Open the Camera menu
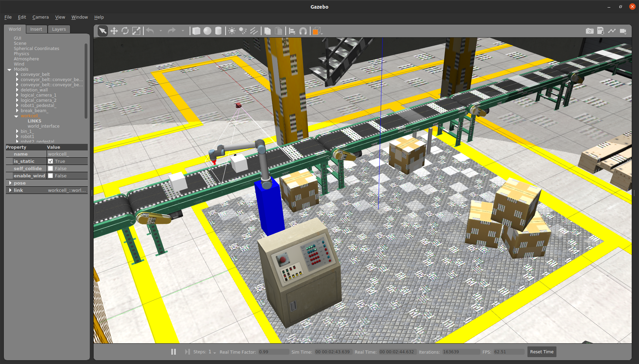 (40, 17)
